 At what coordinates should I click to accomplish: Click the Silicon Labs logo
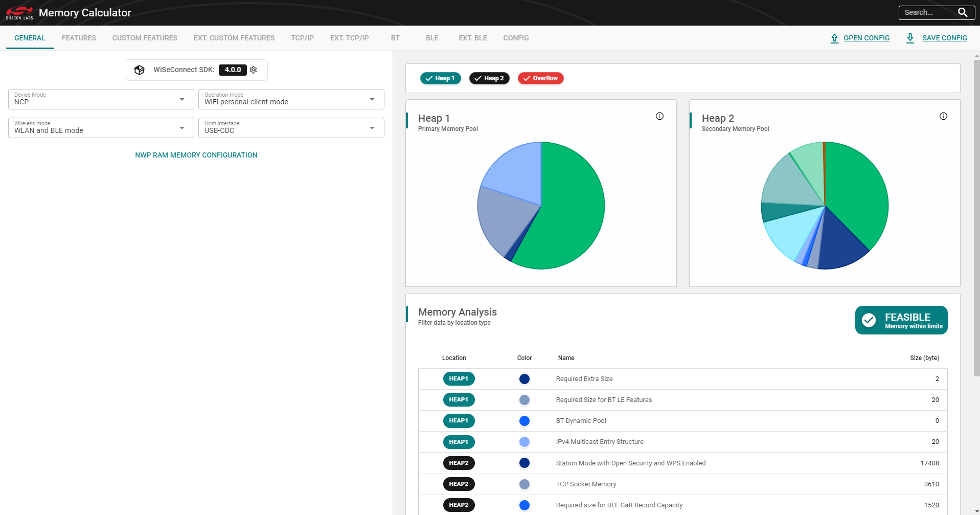click(19, 13)
